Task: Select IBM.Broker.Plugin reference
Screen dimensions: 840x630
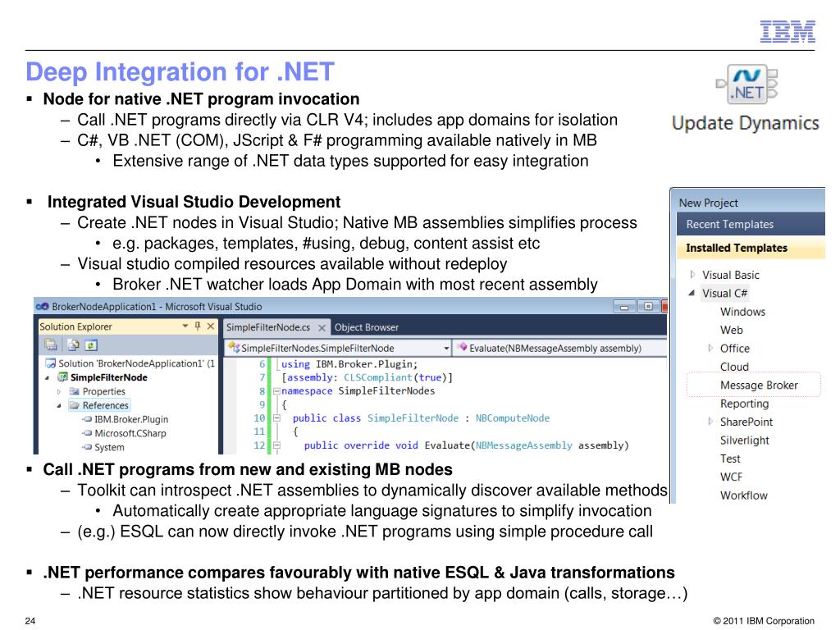Action: coord(131,419)
